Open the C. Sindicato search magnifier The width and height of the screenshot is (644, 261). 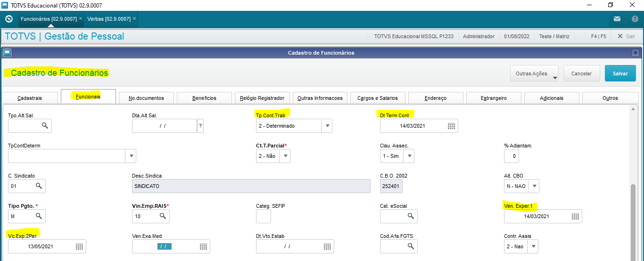tap(39, 186)
